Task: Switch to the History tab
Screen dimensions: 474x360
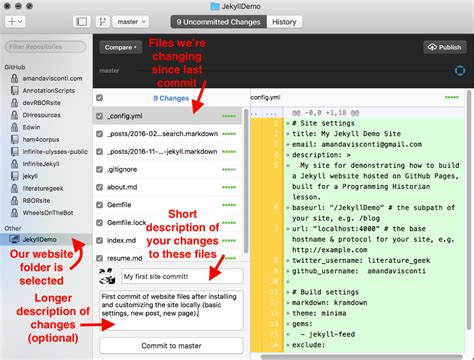Action: pos(284,22)
